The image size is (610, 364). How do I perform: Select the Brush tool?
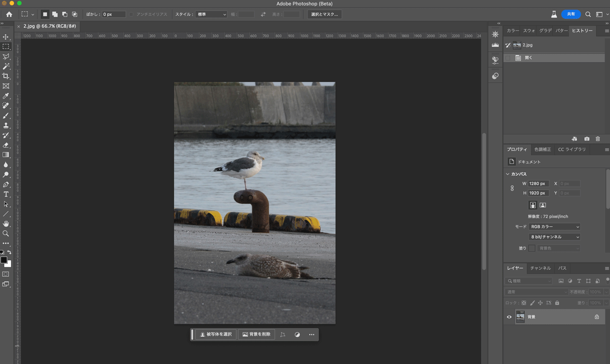tap(6, 116)
